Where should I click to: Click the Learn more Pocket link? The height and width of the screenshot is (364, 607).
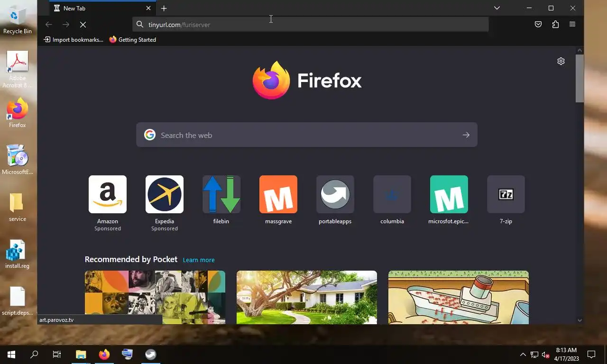coord(199,260)
